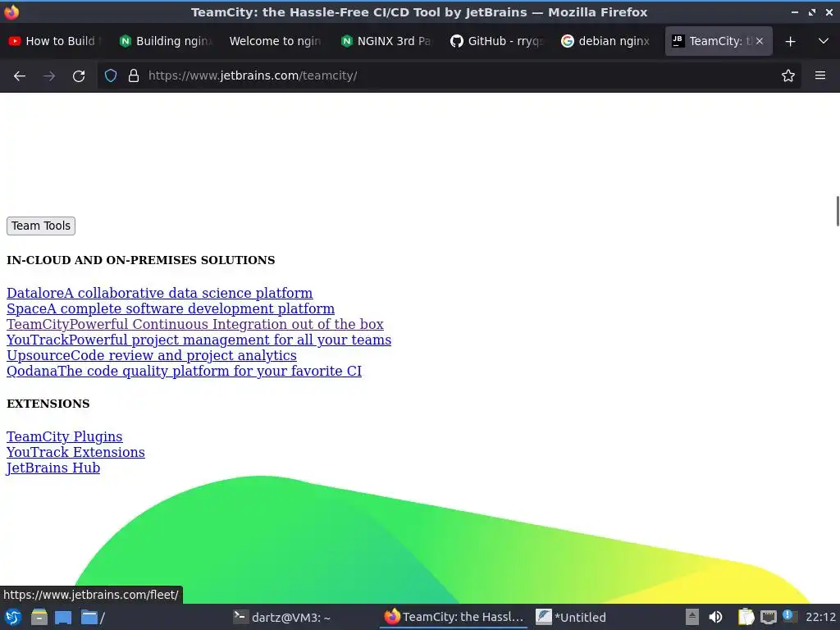Image resolution: width=840 pixels, height=630 pixels.
Task: Open the Qodana code quality link
Action: 184,371
